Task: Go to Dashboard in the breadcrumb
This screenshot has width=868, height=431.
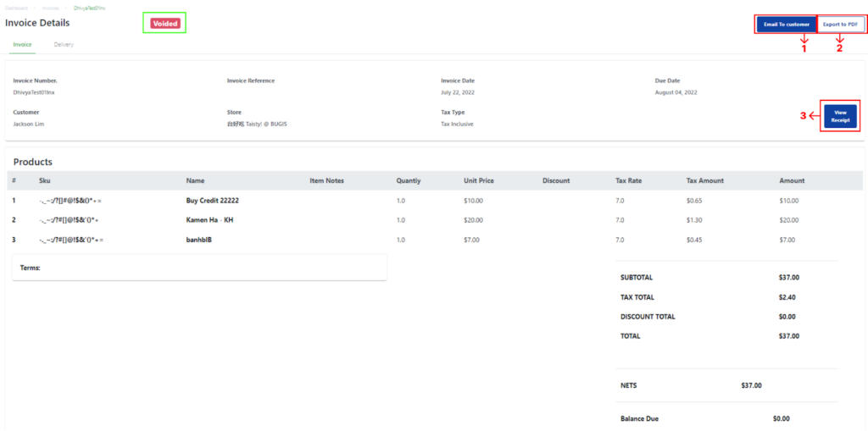Action: pyautogui.click(x=16, y=8)
